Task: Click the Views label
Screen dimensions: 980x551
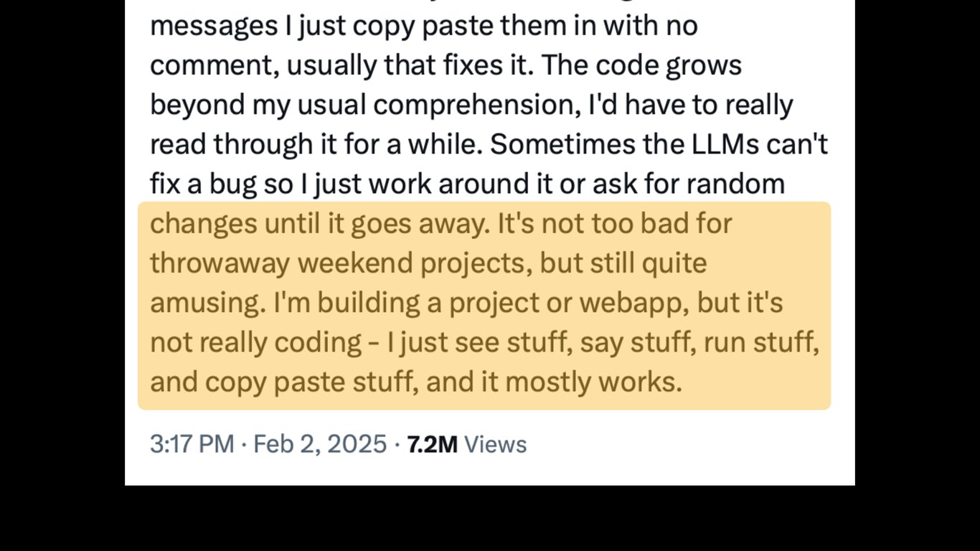Action: tap(495, 445)
